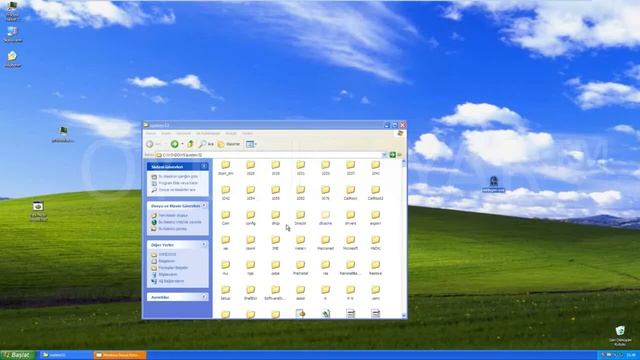Select the CatRoot2 folder
Image resolution: width=640 pixels, height=360 pixels.
376,192
